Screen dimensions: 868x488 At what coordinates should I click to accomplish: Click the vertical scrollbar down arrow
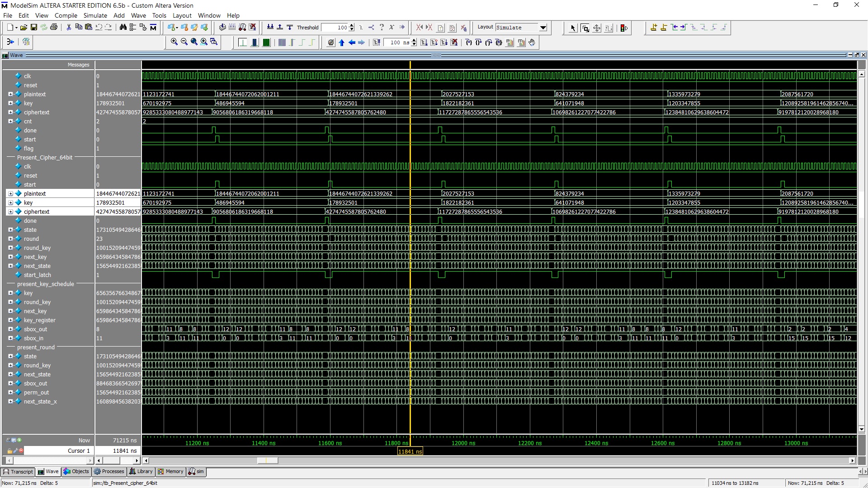(x=861, y=429)
